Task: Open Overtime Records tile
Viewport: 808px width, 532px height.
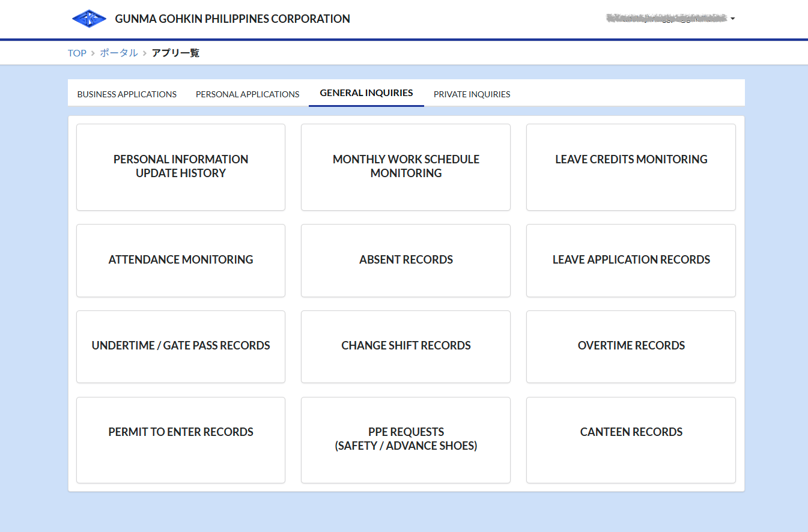Action: pyautogui.click(x=631, y=346)
